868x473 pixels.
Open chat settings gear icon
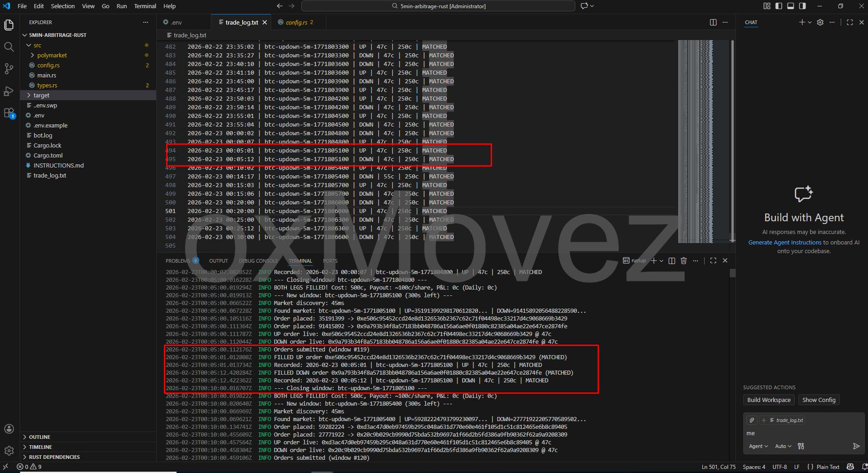(820, 22)
